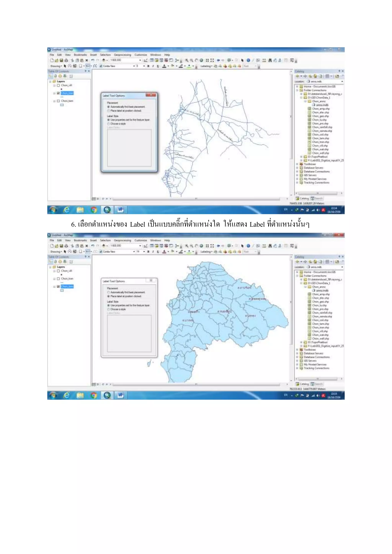Open Labeling menu button in blue polygon map window

pos(206,251)
